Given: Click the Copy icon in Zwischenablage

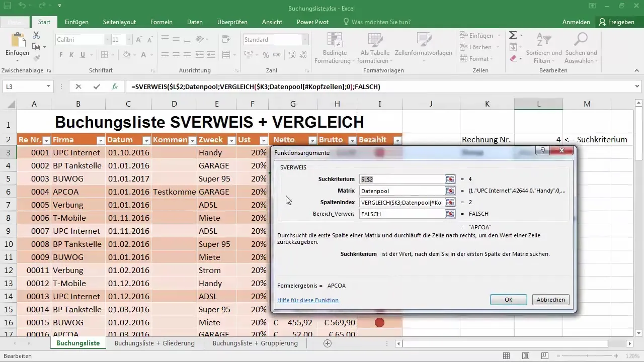Looking at the screenshot, I should 36,47.
